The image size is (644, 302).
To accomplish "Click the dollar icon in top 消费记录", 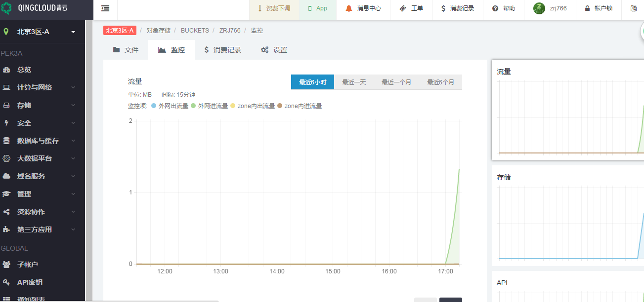I will click(x=443, y=8).
